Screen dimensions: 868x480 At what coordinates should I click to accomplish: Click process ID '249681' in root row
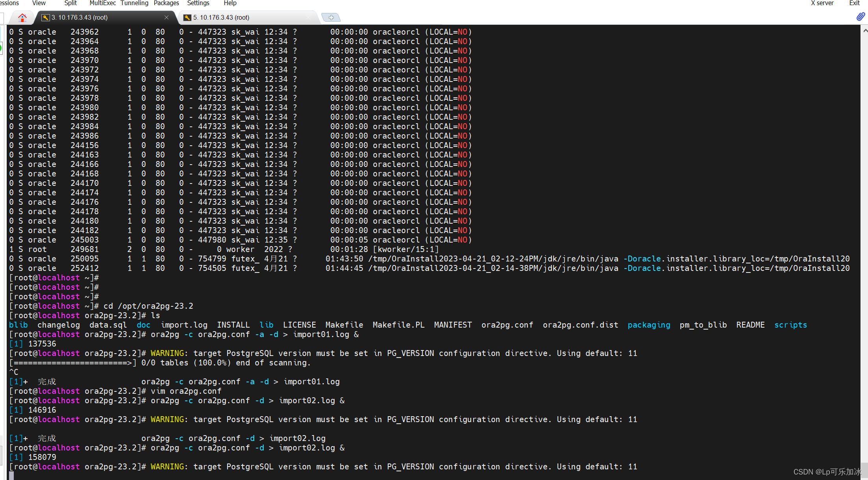click(x=85, y=249)
